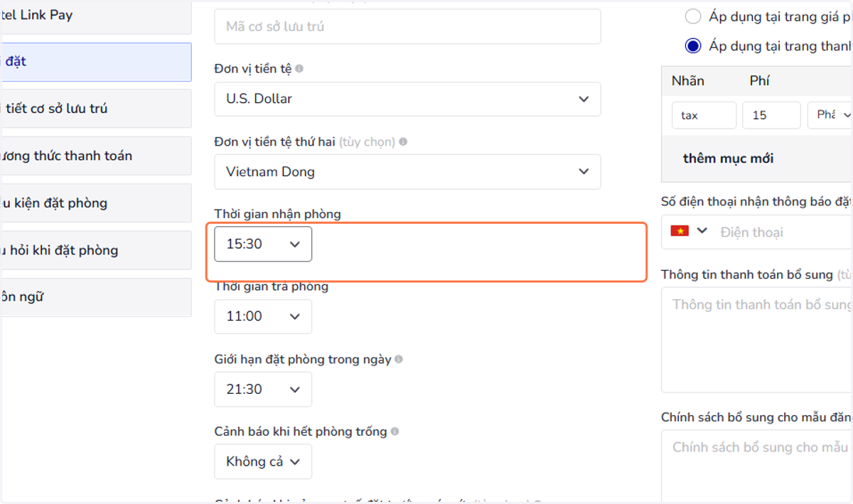Viewport: 853px width, 504px height.
Task: Click thêm mục mới to add item
Action: click(x=728, y=159)
